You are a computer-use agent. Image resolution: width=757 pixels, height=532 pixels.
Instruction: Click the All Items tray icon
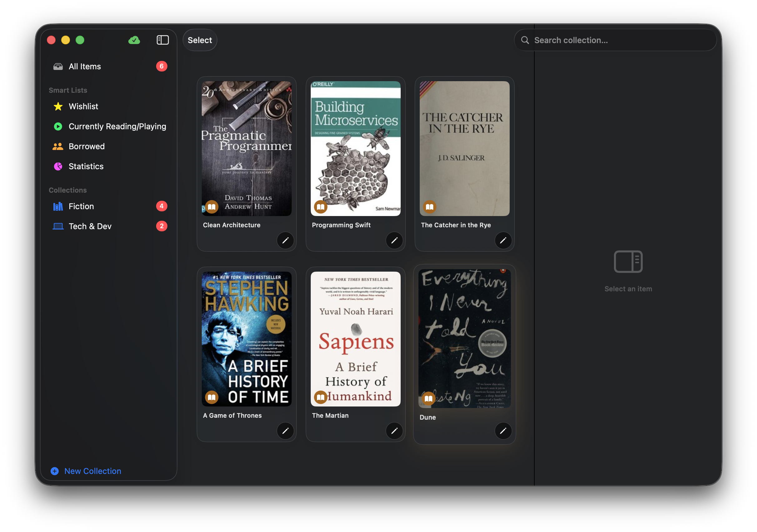(58, 66)
